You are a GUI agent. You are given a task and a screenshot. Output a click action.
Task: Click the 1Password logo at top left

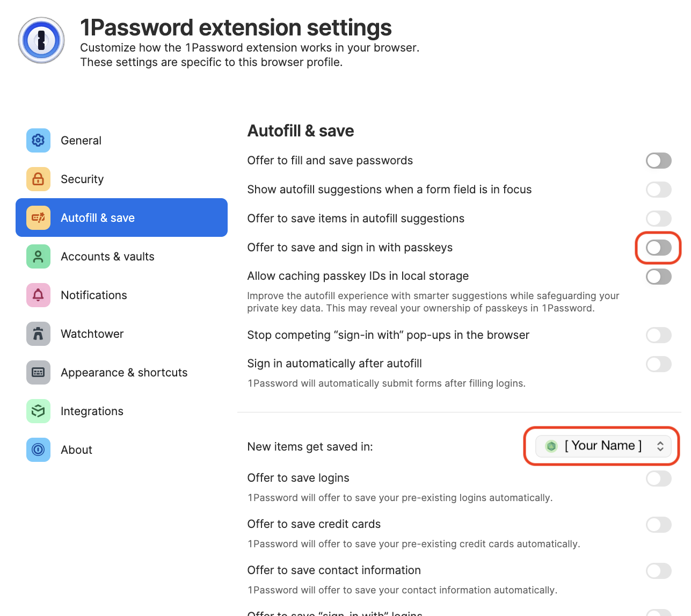[41, 40]
